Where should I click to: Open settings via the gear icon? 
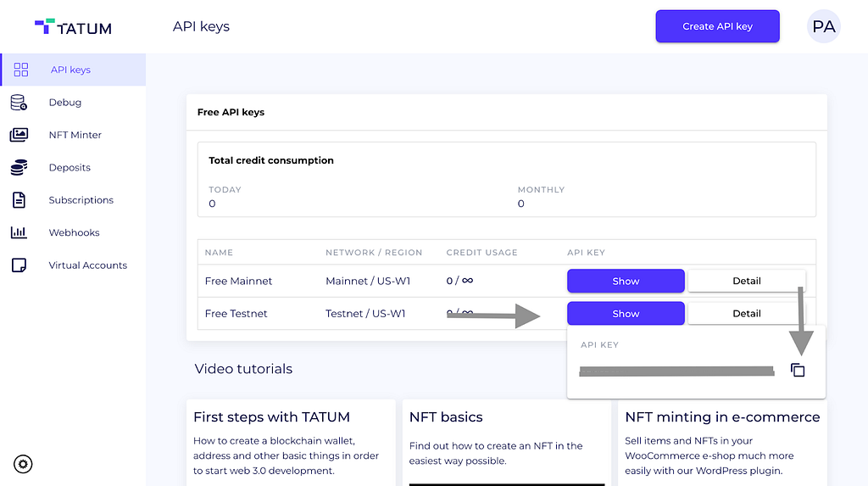(x=23, y=464)
